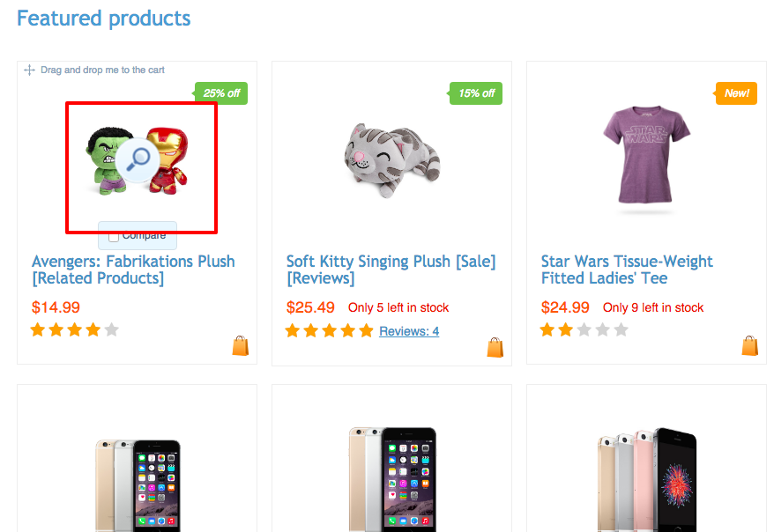Open the middle iPhone product image

click(391, 478)
